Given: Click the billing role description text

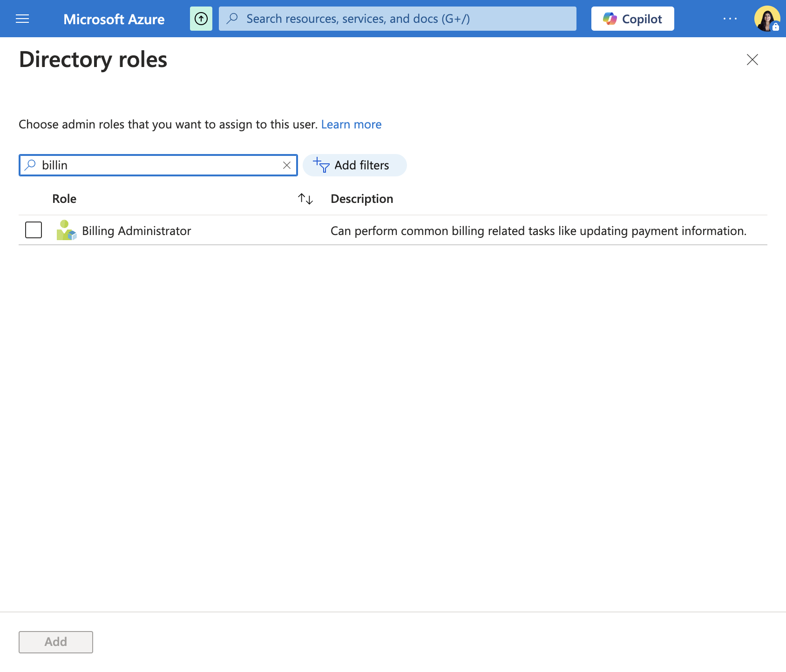Looking at the screenshot, I should [538, 231].
